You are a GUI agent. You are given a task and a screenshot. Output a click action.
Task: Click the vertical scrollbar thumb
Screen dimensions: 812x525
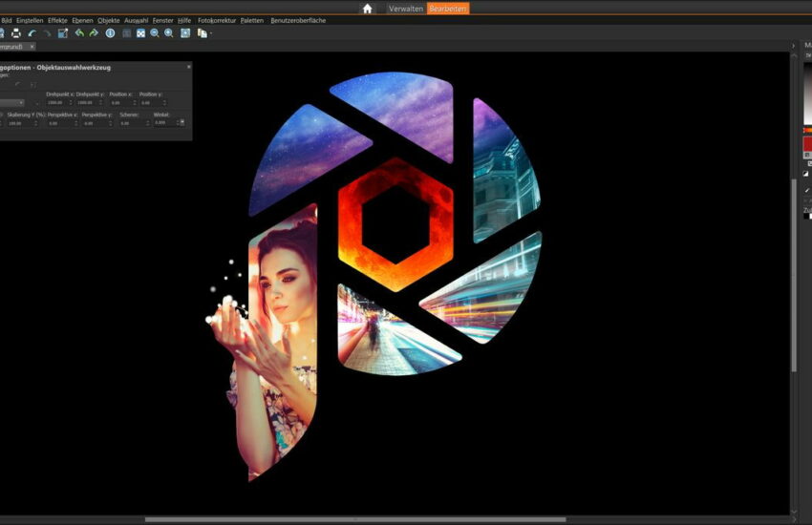click(794, 275)
